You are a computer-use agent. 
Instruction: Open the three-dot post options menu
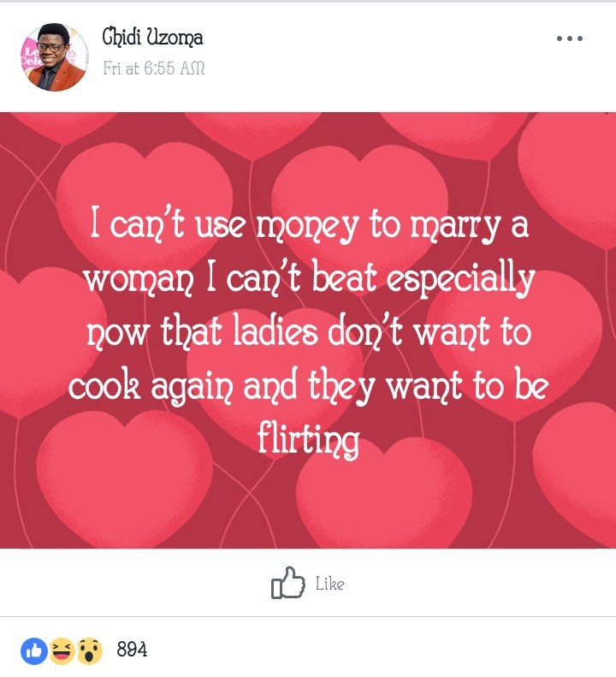(569, 39)
